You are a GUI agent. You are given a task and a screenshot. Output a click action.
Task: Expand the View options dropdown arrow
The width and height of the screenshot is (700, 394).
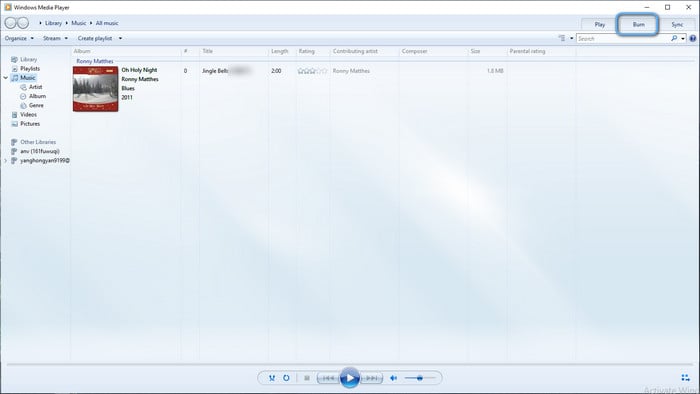tap(571, 38)
